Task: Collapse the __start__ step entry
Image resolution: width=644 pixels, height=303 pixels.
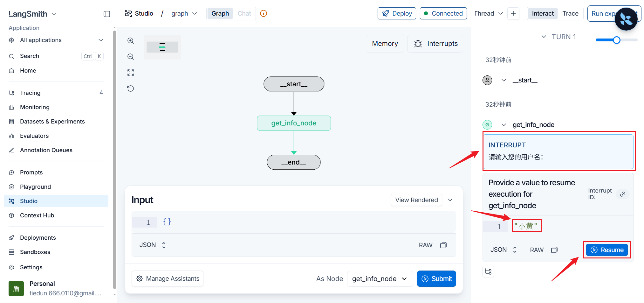Action: click(x=504, y=80)
